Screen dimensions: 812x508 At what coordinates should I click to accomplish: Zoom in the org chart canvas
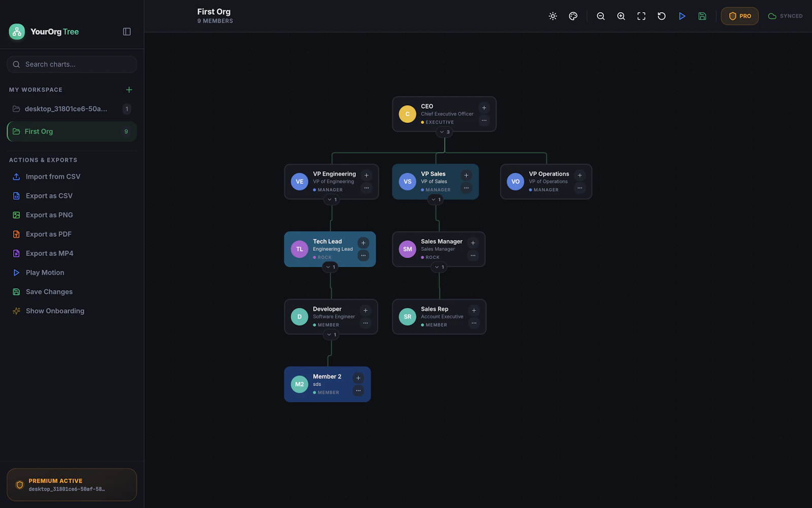(621, 16)
